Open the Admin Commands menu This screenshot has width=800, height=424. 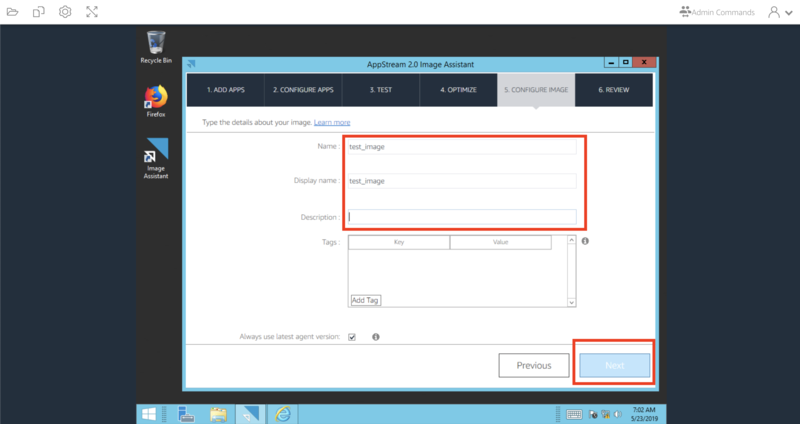pyautogui.click(x=717, y=12)
